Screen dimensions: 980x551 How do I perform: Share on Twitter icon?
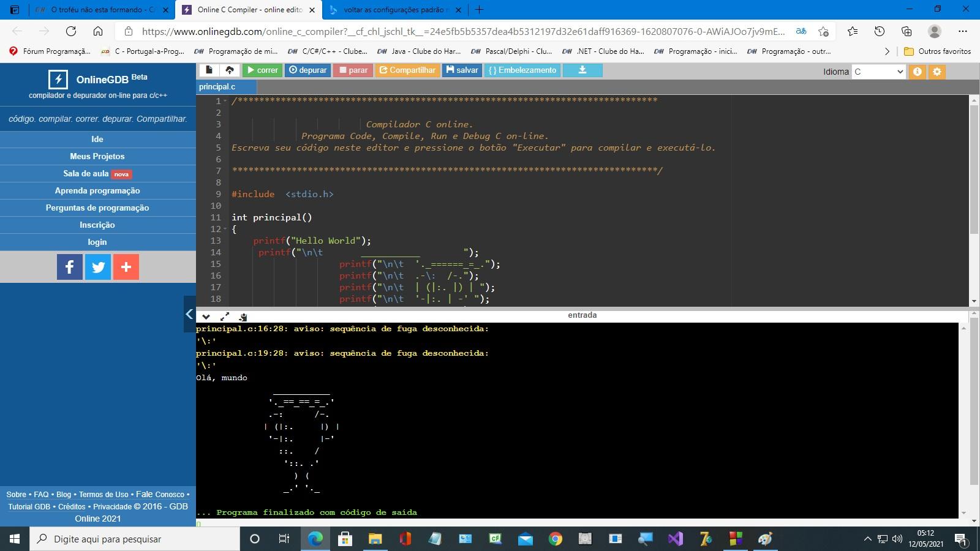[98, 267]
